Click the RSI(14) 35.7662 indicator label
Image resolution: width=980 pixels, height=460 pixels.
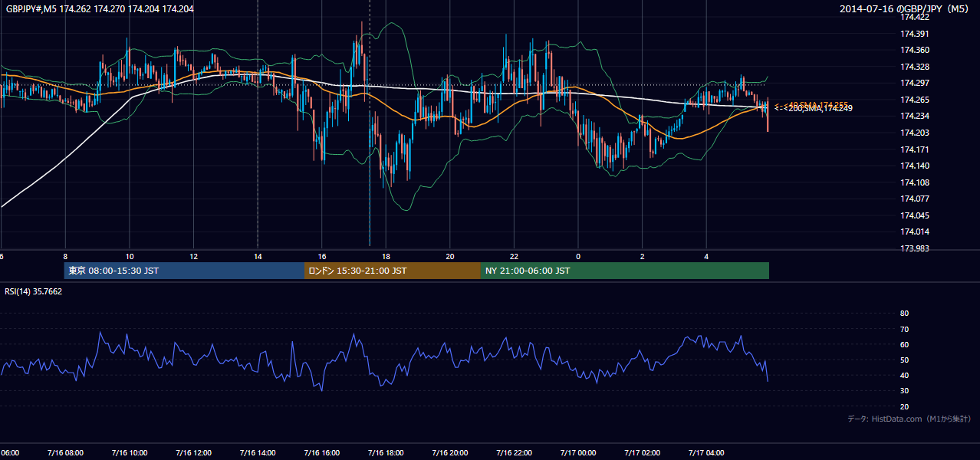[x=34, y=291]
